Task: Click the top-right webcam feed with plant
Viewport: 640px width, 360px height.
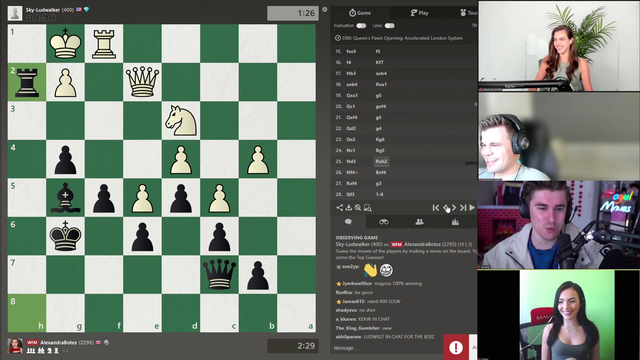Action: [x=559, y=46]
